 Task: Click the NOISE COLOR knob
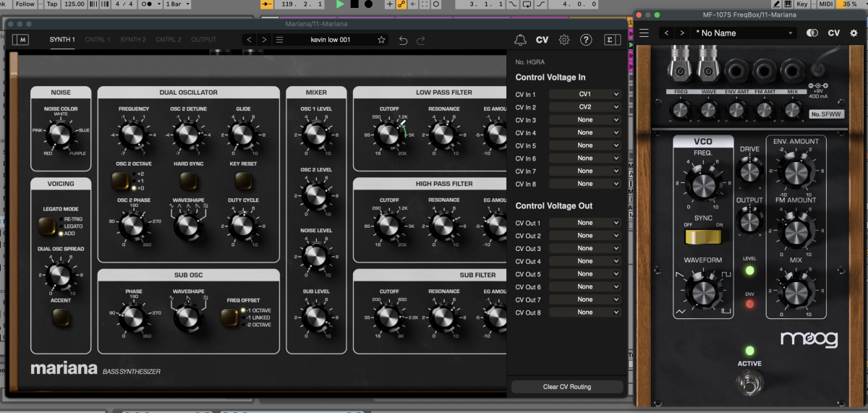click(x=61, y=135)
